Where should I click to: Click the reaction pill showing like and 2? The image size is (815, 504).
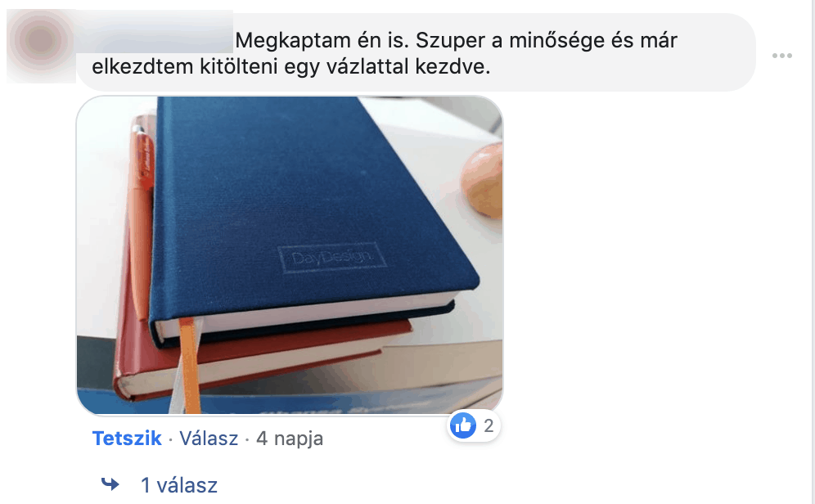pos(474,426)
